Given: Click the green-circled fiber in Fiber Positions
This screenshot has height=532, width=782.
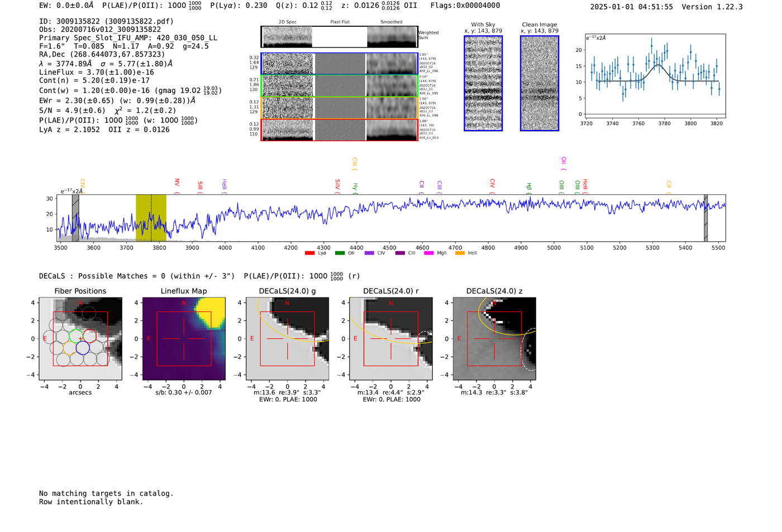Looking at the screenshot, I should pos(75,336).
